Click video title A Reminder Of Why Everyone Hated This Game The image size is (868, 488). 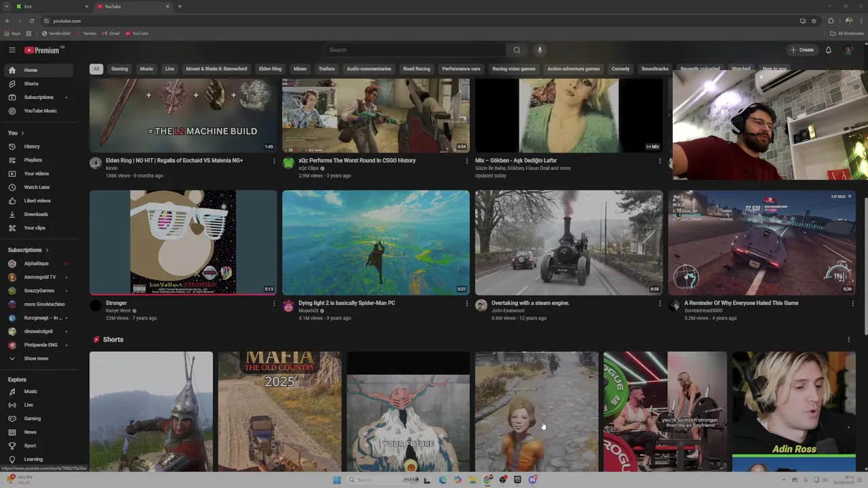[x=741, y=303]
